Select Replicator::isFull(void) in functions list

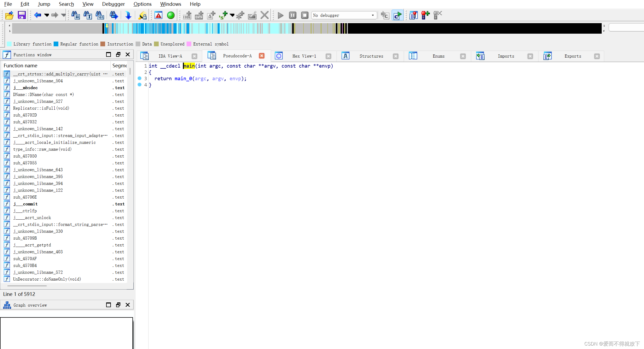tap(41, 108)
